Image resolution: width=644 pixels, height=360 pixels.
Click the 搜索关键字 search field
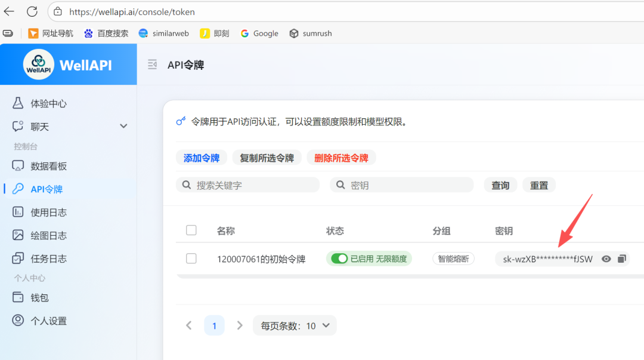[x=247, y=184]
